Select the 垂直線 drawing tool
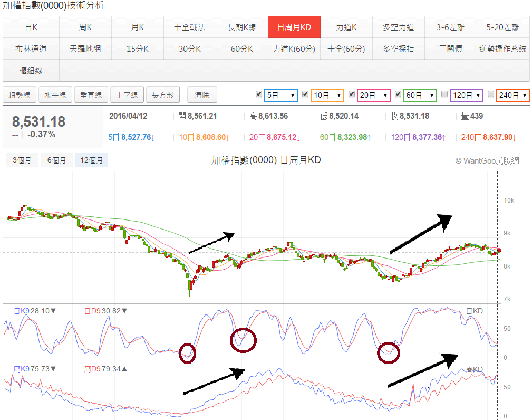Viewport: 532px width, 420px height. point(91,95)
